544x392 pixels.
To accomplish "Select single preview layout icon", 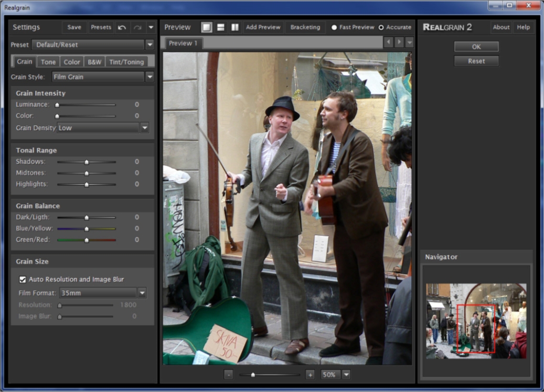I will click(x=207, y=27).
